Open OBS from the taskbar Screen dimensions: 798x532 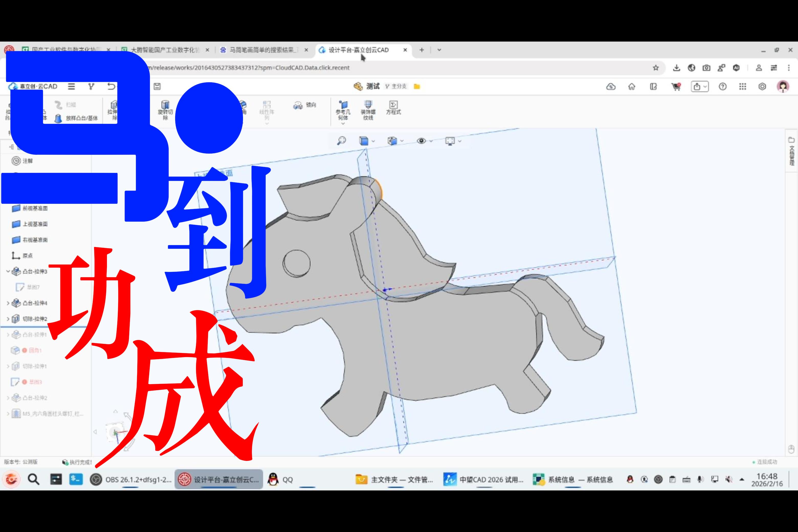pyautogui.click(x=131, y=479)
